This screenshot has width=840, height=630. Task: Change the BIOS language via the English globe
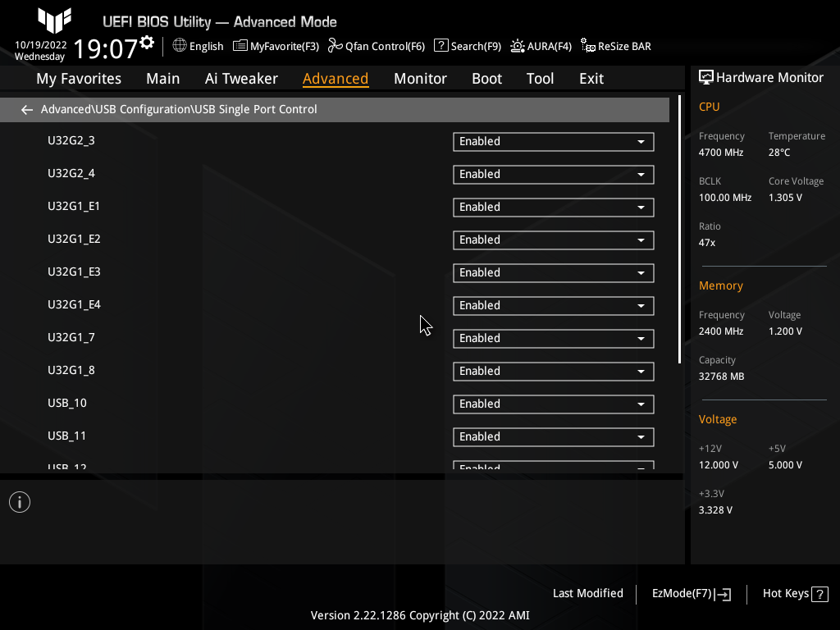coord(198,47)
